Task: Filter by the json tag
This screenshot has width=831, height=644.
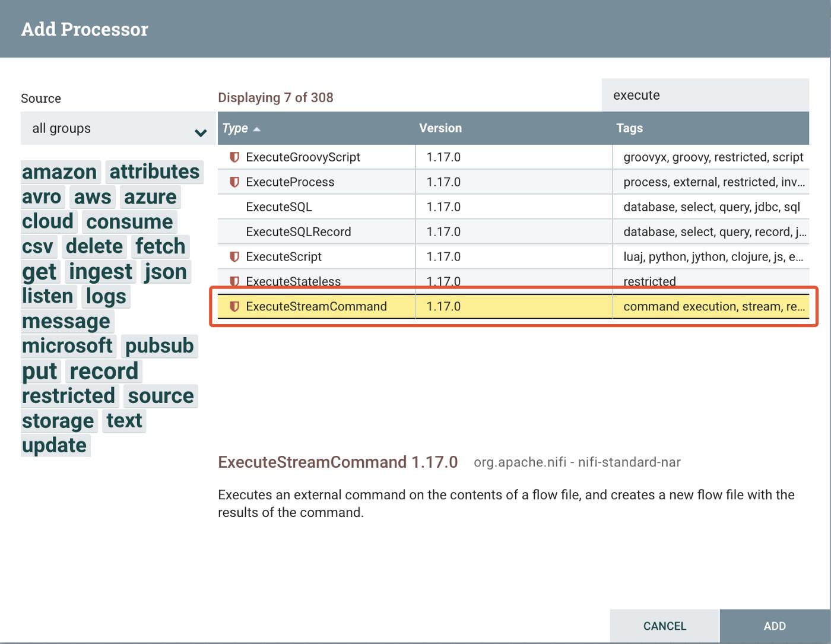Action: 166,272
